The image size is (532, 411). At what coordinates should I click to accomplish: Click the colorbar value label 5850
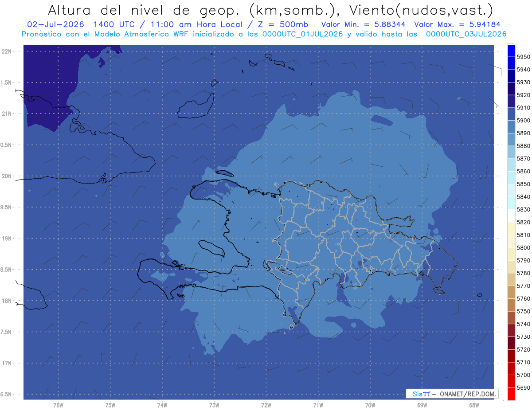click(x=523, y=184)
